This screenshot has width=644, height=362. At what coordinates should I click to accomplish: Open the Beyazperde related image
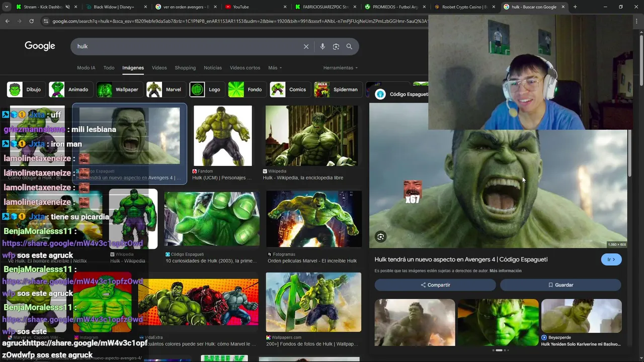(582, 316)
